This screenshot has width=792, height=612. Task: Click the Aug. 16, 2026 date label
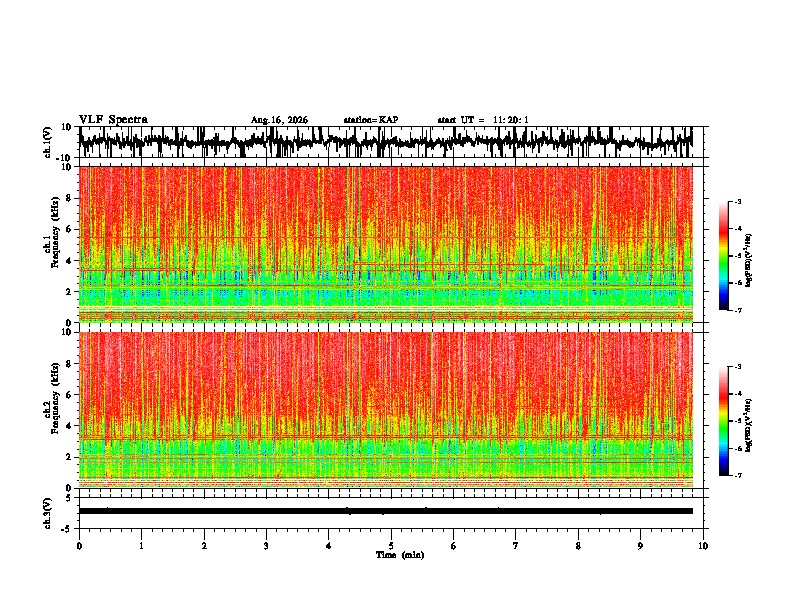click(279, 120)
